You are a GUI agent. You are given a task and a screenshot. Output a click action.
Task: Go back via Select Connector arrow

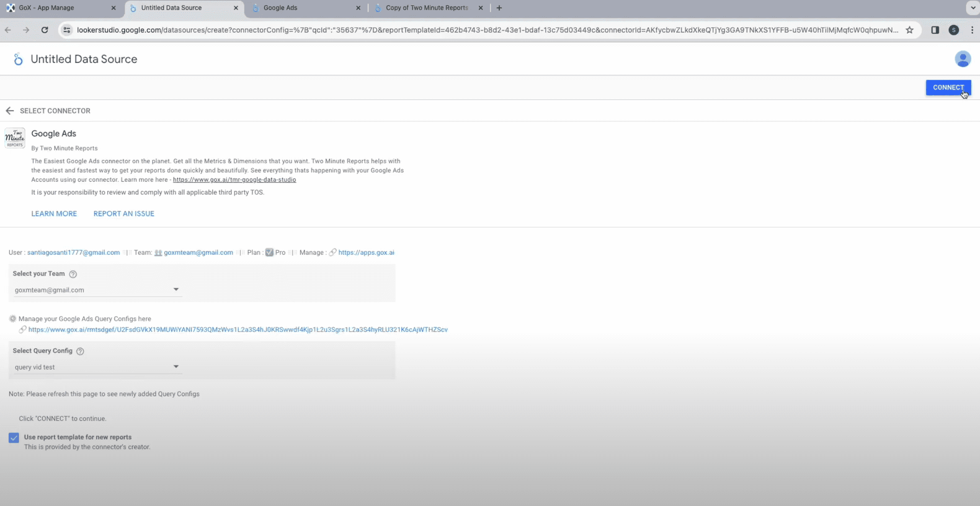10,111
